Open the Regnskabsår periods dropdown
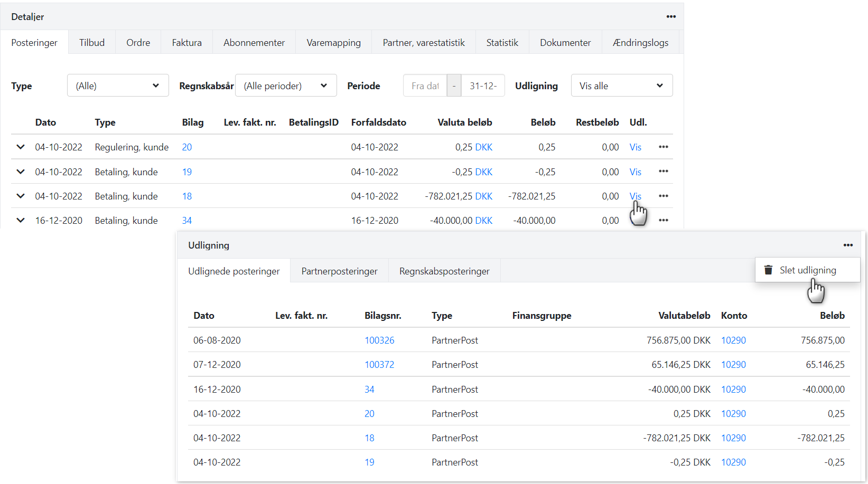Viewport: 868px width, 484px height. tap(286, 85)
